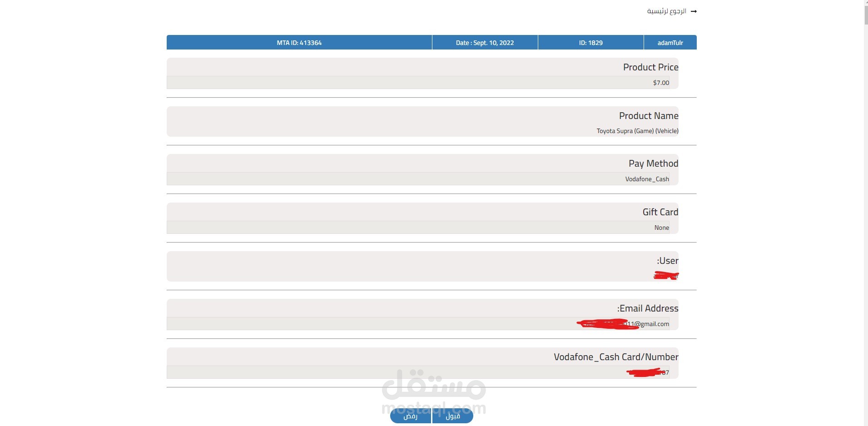Select the Date : Sept. 10, 2022 cell

coord(485,42)
